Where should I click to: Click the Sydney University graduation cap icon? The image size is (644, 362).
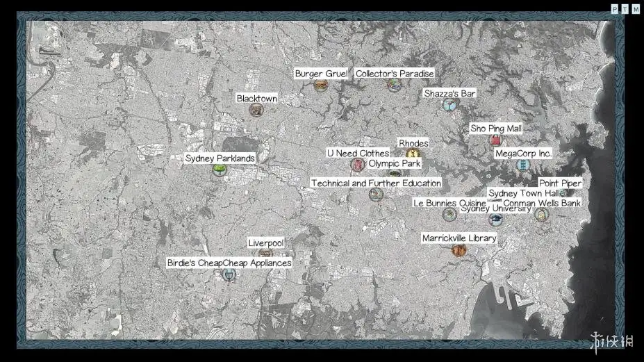(x=496, y=219)
